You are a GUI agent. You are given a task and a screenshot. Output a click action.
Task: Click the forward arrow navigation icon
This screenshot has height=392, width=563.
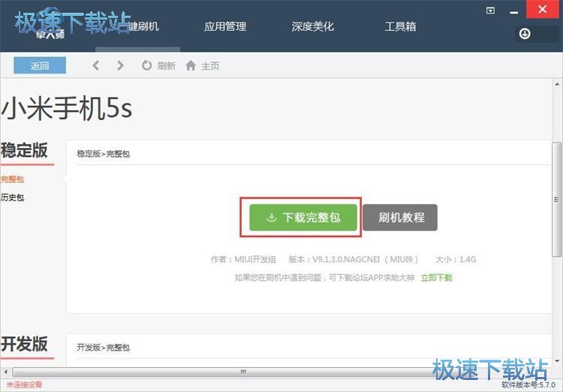click(120, 65)
